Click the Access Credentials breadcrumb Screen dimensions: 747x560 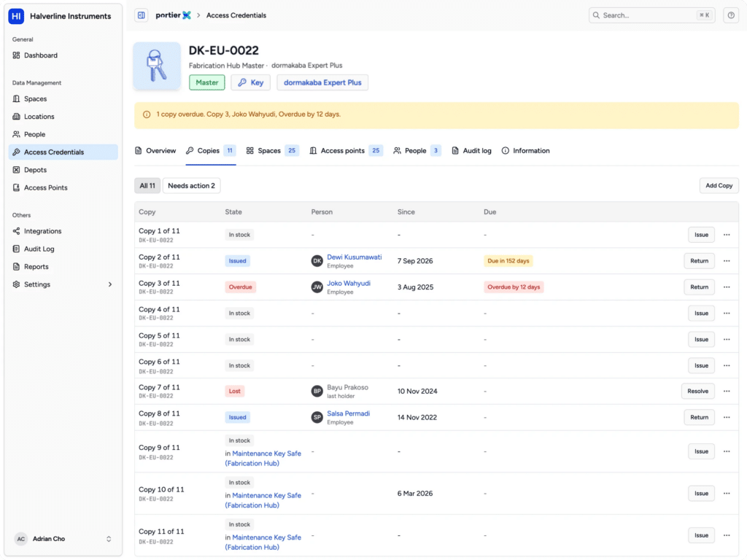click(x=236, y=15)
